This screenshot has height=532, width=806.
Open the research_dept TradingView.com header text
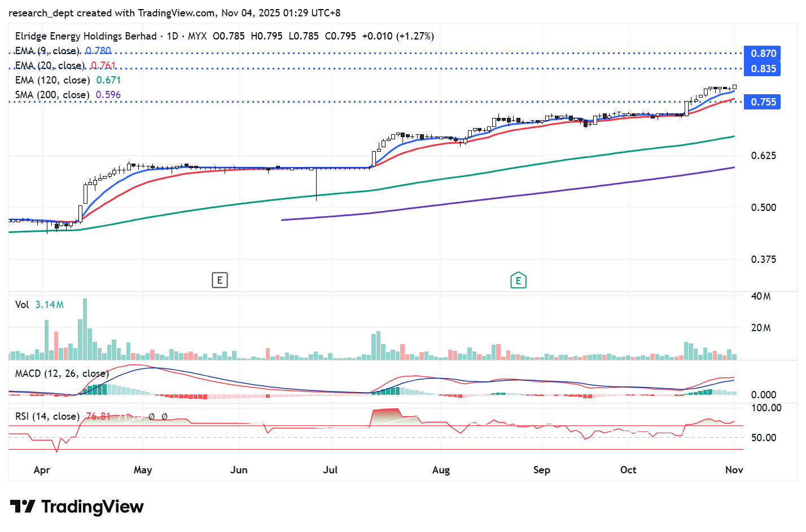(x=174, y=12)
